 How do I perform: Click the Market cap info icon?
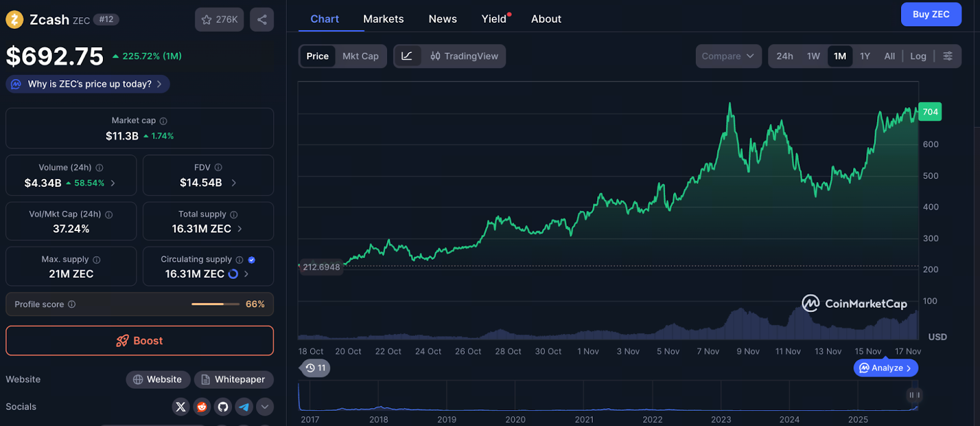point(164,121)
